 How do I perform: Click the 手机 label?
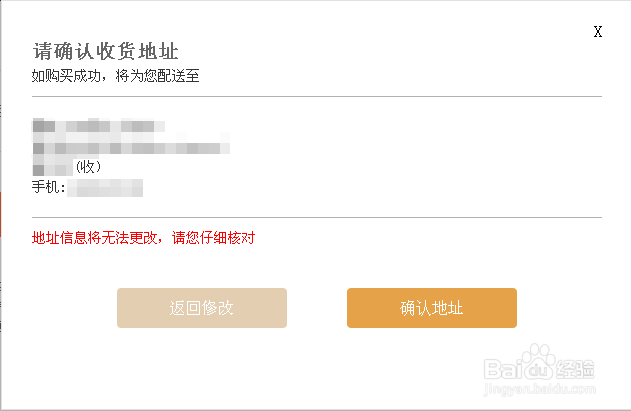pos(48,187)
